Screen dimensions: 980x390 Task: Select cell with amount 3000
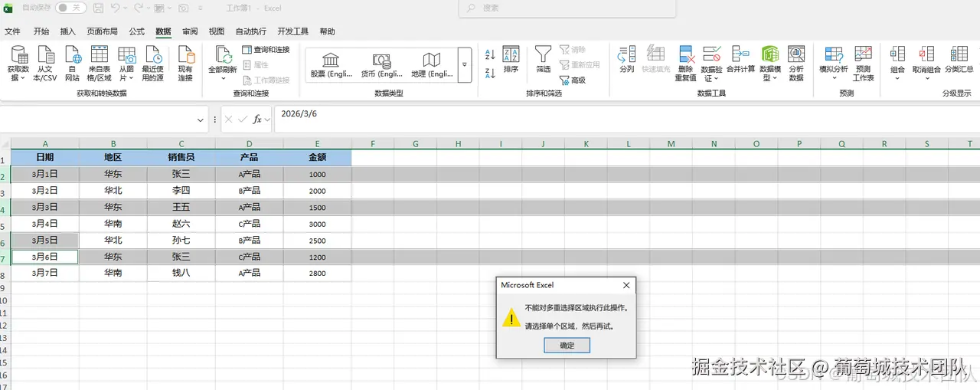pyautogui.click(x=318, y=224)
